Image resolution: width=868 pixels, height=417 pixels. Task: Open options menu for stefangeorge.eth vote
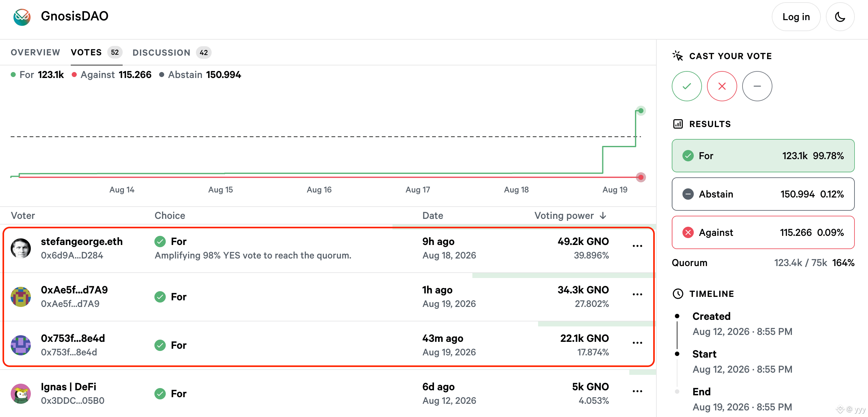(637, 246)
